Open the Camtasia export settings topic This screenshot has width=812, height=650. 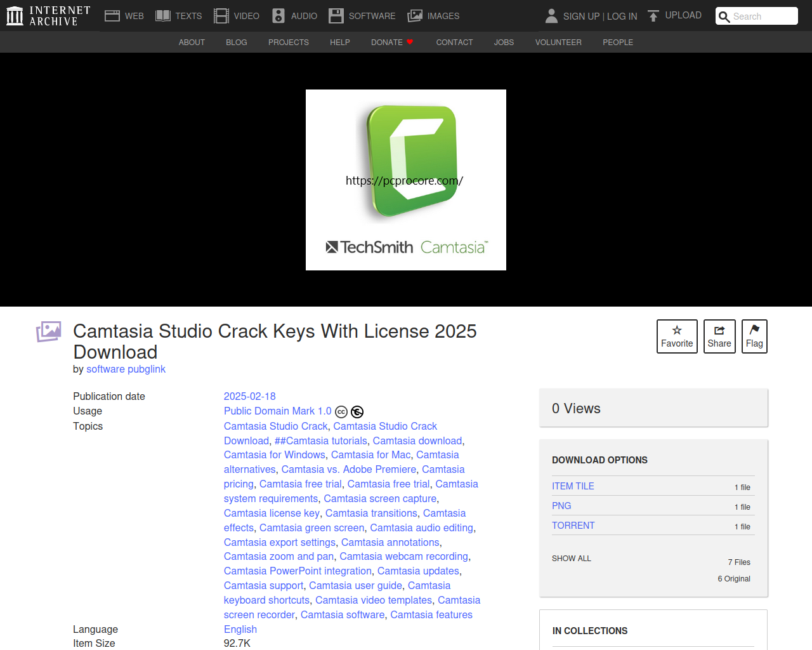[280, 543]
